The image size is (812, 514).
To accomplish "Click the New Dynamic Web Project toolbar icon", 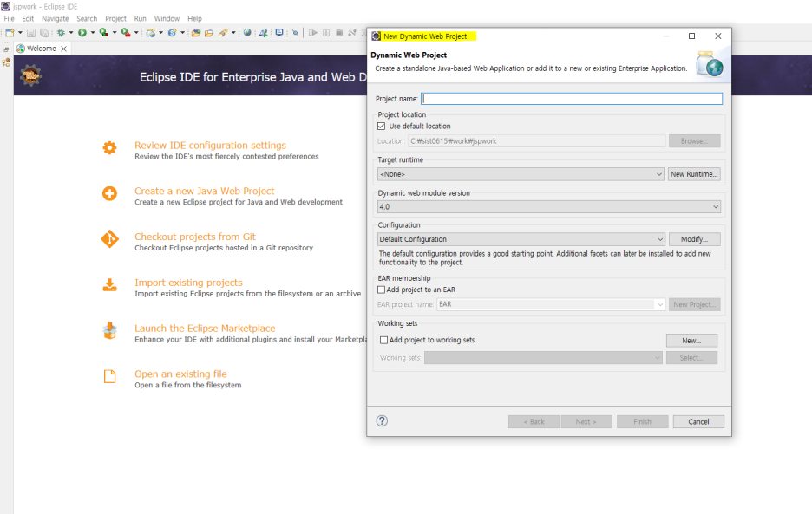I will coord(151,33).
